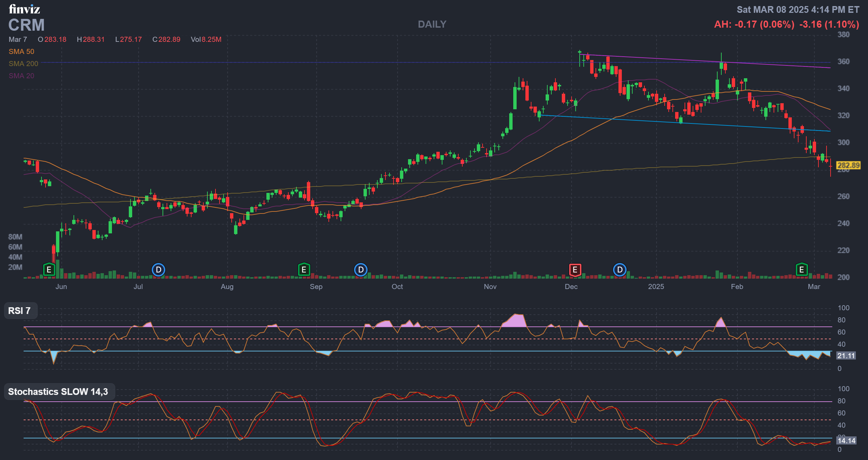
Task: Click the -3.16 (1.10%) daily change text
Action: click(x=829, y=24)
